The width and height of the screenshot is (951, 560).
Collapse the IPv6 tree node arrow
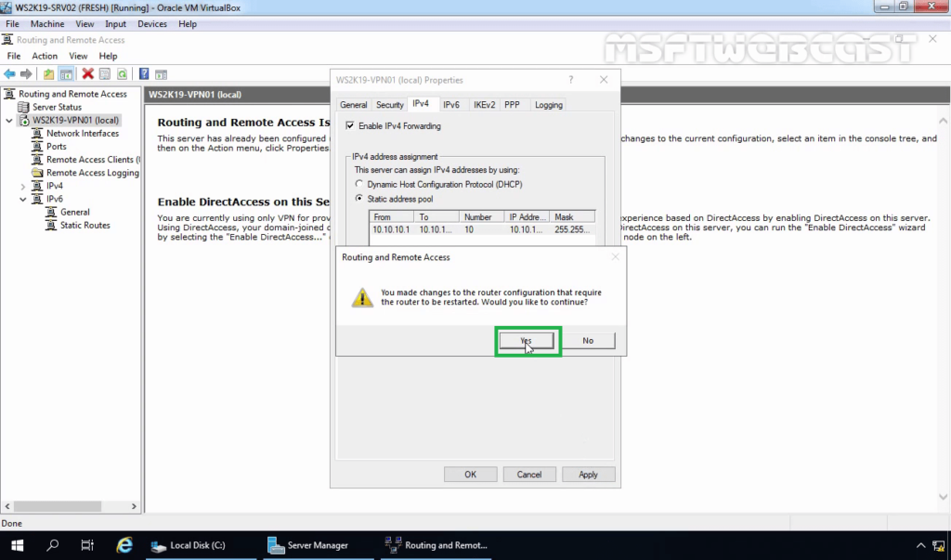23,199
